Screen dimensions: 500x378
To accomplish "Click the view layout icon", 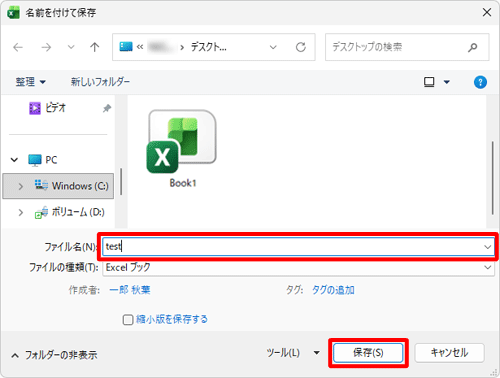I will 429,82.
